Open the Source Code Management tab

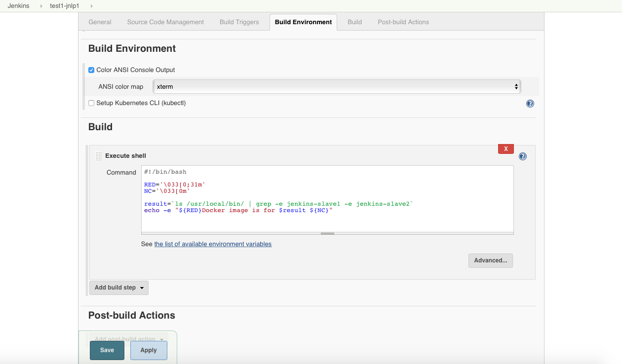tap(165, 22)
